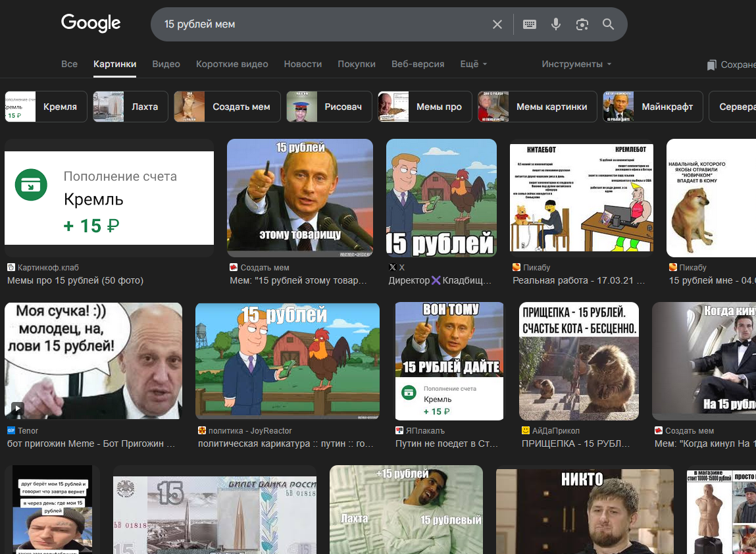
Task: Select the Кремля filter chip
Action: (46, 107)
